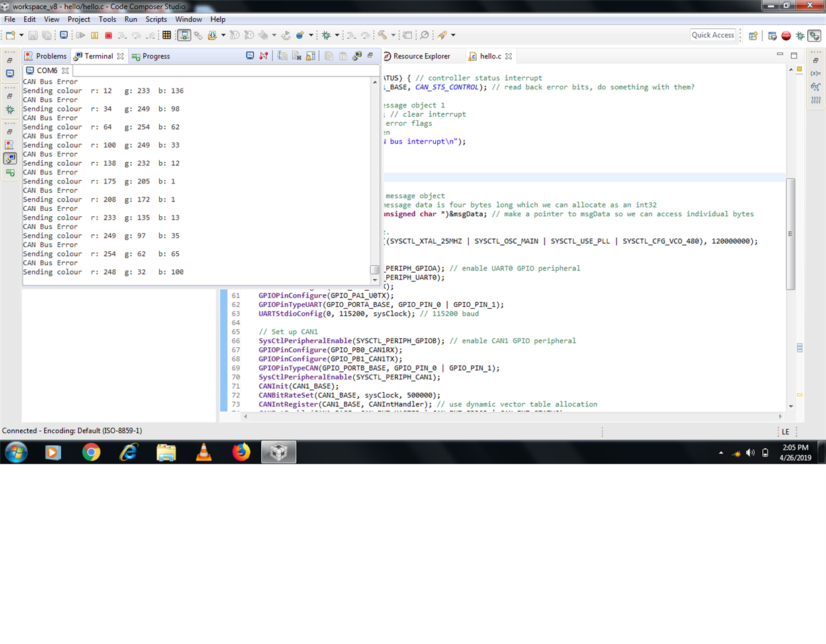Close the Terminal view tab
Screen dimensions: 826x644
pyautogui.click(x=120, y=56)
